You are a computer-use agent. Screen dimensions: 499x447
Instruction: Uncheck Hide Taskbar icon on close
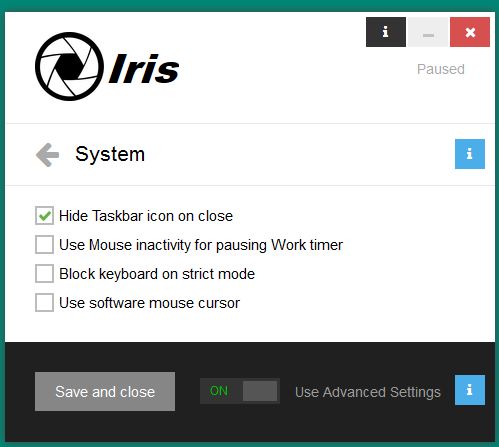click(x=44, y=216)
